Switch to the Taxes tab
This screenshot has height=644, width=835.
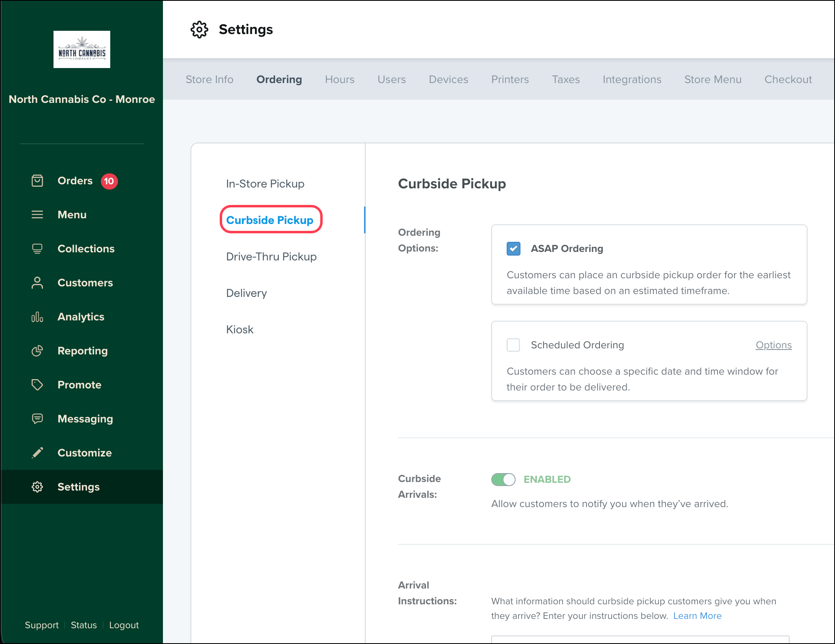pyautogui.click(x=566, y=79)
